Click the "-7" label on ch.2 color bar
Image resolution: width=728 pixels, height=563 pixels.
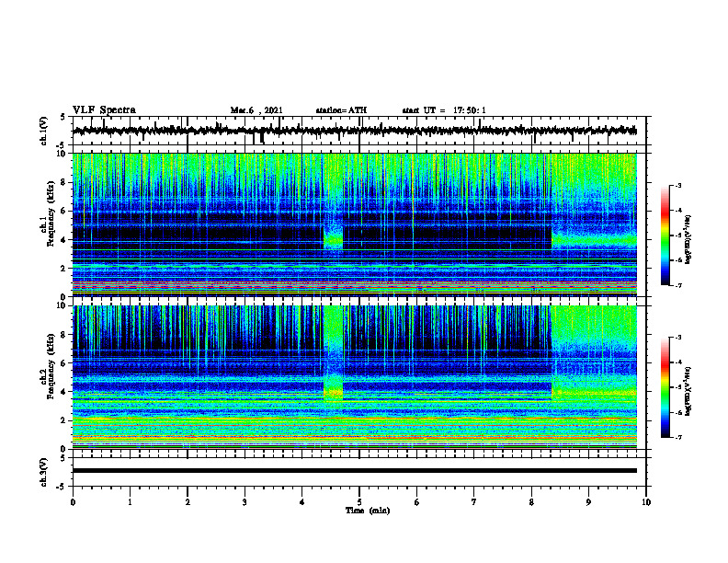[677, 438]
